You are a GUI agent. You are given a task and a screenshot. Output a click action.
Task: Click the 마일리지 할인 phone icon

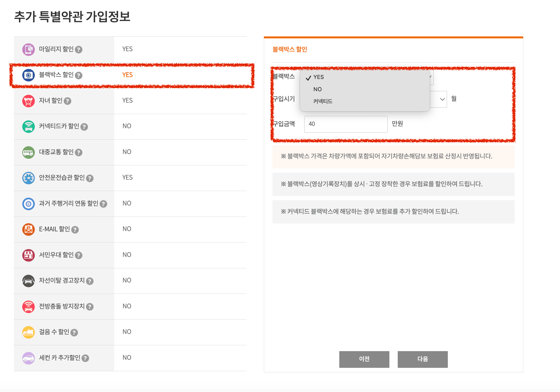[x=28, y=49]
